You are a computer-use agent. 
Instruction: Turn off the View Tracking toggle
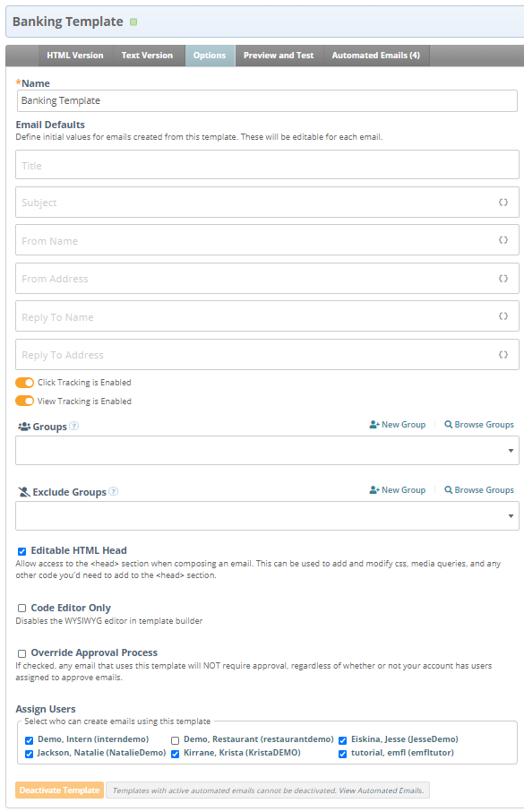[24, 402]
